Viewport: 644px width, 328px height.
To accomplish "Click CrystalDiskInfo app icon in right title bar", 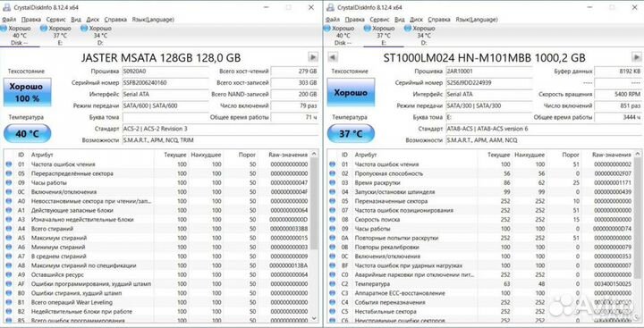I will (x=330, y=7).
